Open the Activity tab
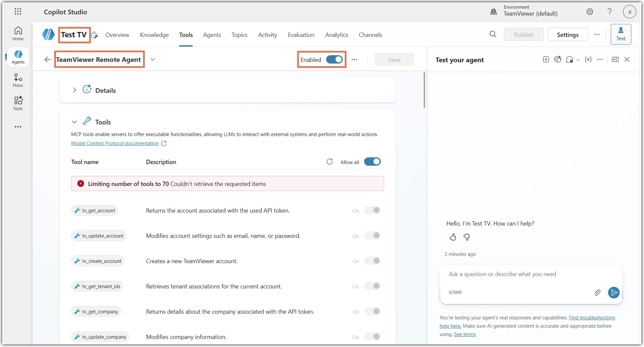This screenshot has height=347, width=644. pos(268,35)
